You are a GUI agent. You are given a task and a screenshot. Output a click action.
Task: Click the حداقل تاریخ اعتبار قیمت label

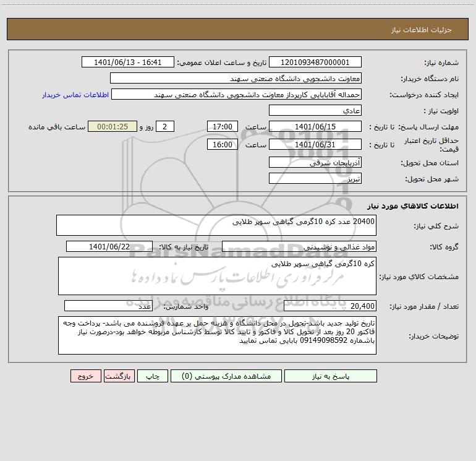pos(431,145)
